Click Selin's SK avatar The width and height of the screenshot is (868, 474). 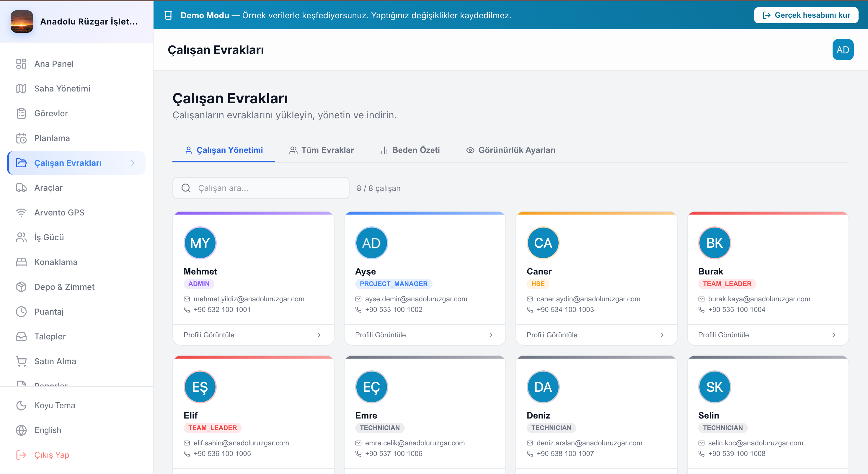pos(714,387)
